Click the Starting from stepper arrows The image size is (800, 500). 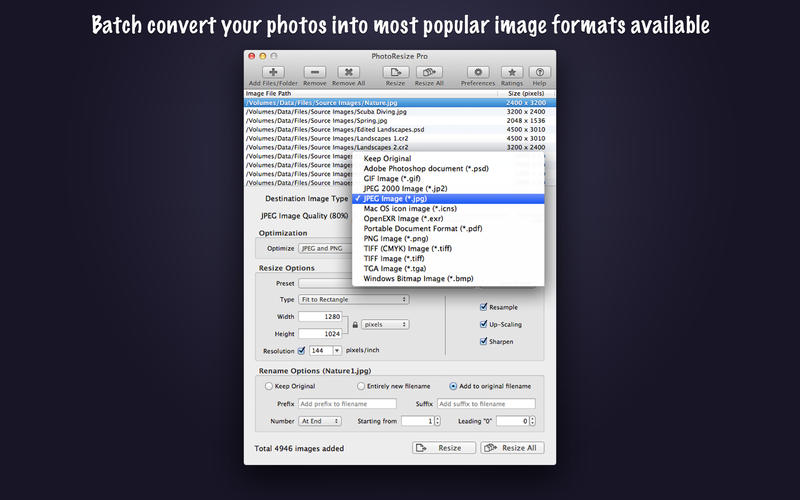click(437, 421)
